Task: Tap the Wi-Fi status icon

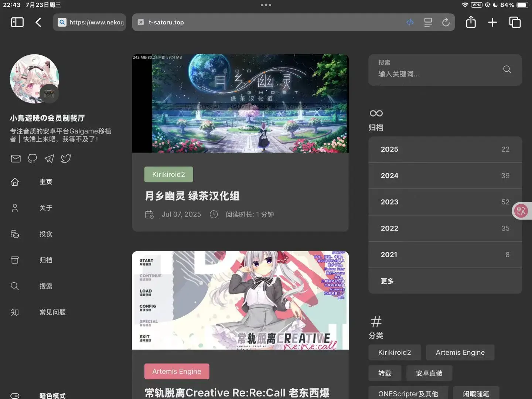Action: 465,5
